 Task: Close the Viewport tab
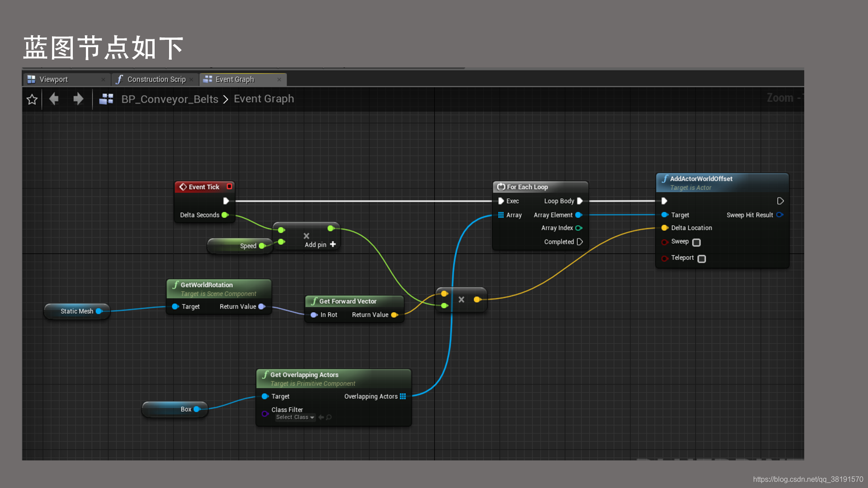[x=103, y=80]
